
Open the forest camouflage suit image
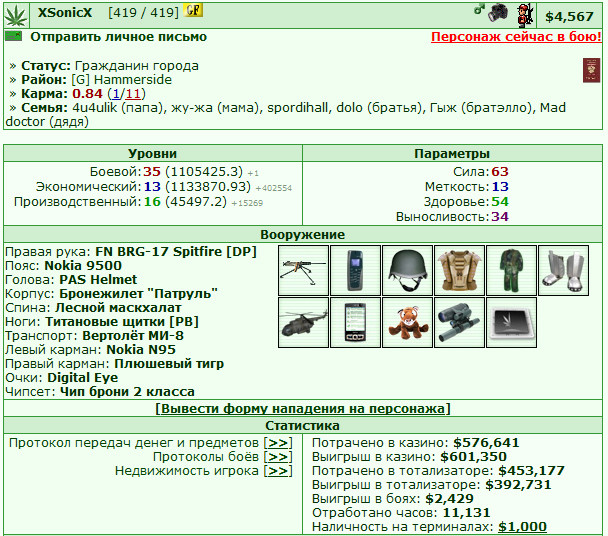(511, 270)
